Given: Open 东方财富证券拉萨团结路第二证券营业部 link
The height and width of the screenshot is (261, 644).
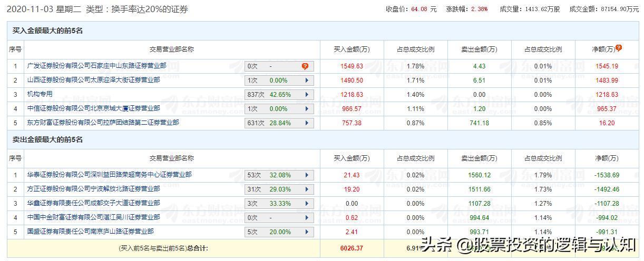Looking at the screenshot, I should (x=103, y=123).
